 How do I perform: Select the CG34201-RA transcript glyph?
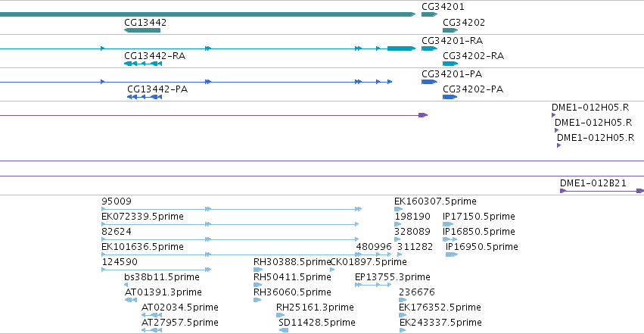click(x=429, y=48)
